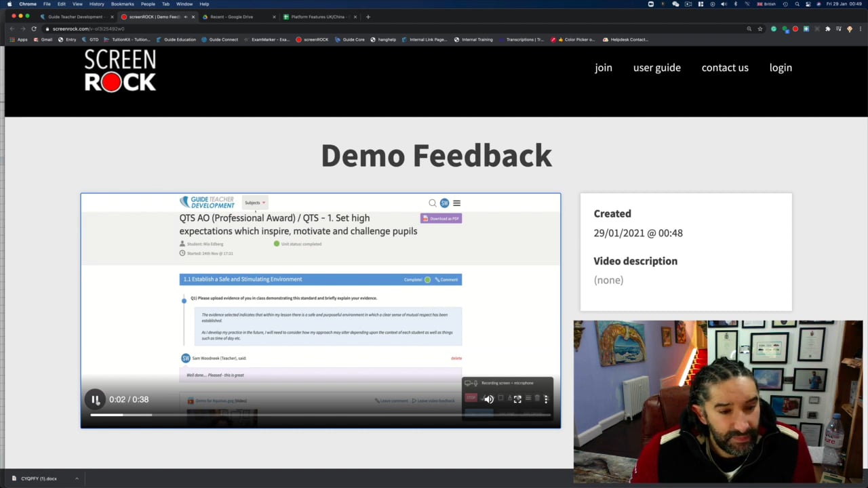Open macOS Spotlight search icon
This screenshot has width=868, height=488.
tap(797, 4)
